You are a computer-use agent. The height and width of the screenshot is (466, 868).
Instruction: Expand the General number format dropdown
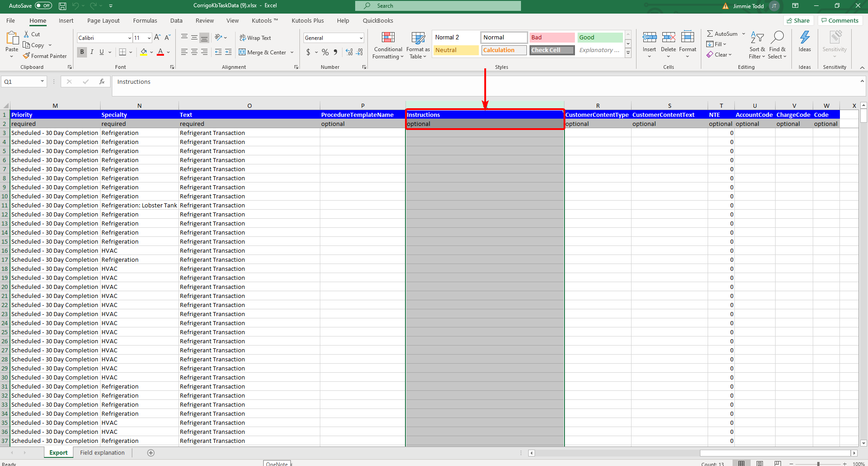click(x=361, y=38)
